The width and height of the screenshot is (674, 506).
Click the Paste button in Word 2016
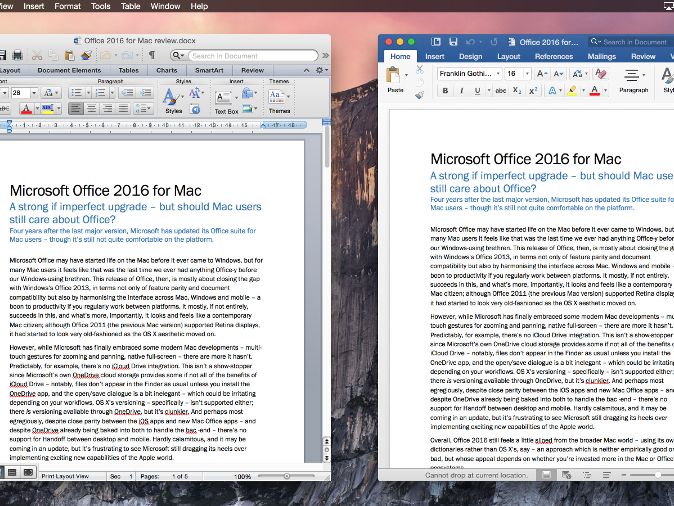coord(395,80)
